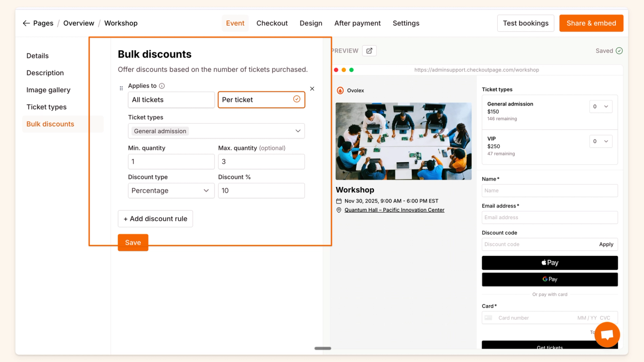Click the Email address input in preview
Image resolution: width=644 pixels, height=362 pixels.
click(550, 217)
